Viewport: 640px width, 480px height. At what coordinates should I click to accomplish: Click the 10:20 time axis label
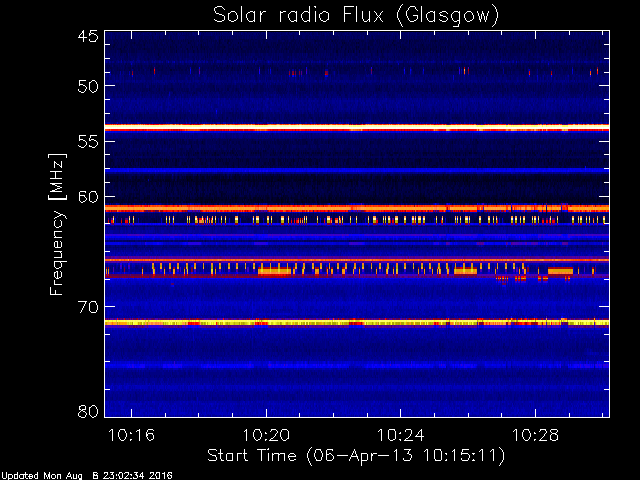pyautogui.click(x=266, y=436)
